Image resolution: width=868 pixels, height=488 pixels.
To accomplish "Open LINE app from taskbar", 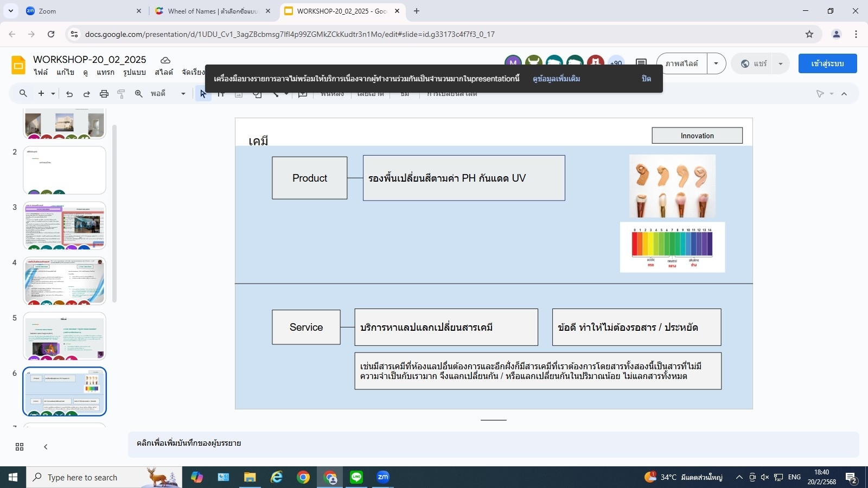I will point(356,477).
